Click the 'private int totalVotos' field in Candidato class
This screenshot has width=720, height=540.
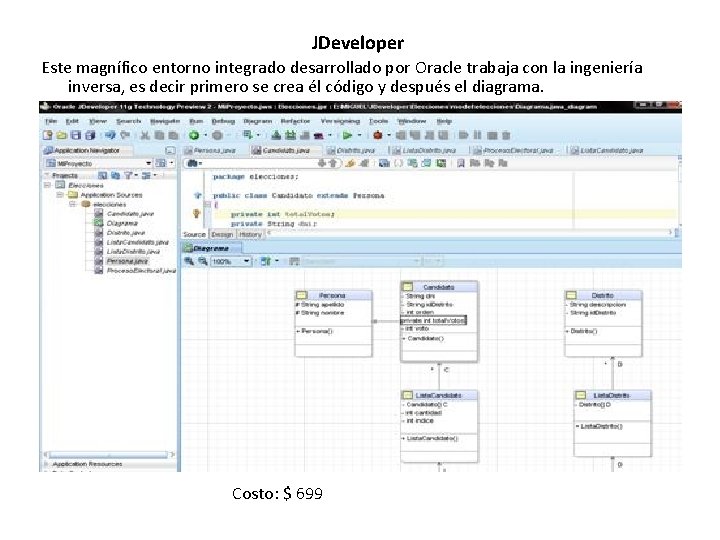433,321
